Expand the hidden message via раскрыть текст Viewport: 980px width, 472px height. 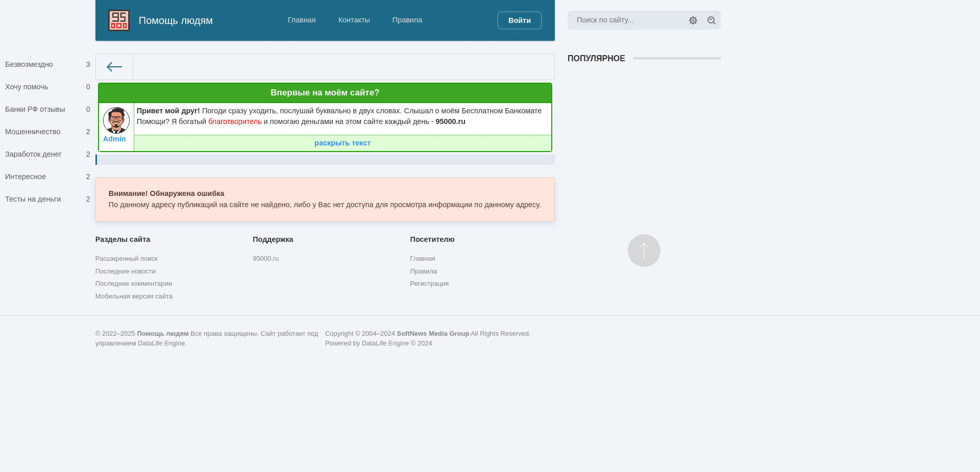coord(342,143)
